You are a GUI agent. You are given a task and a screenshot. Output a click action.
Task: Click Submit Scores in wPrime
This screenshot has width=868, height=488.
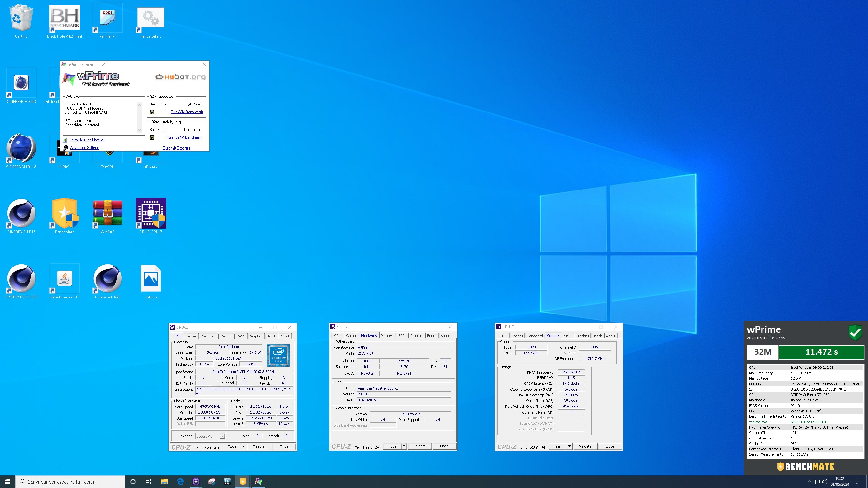tap(176, 148)
